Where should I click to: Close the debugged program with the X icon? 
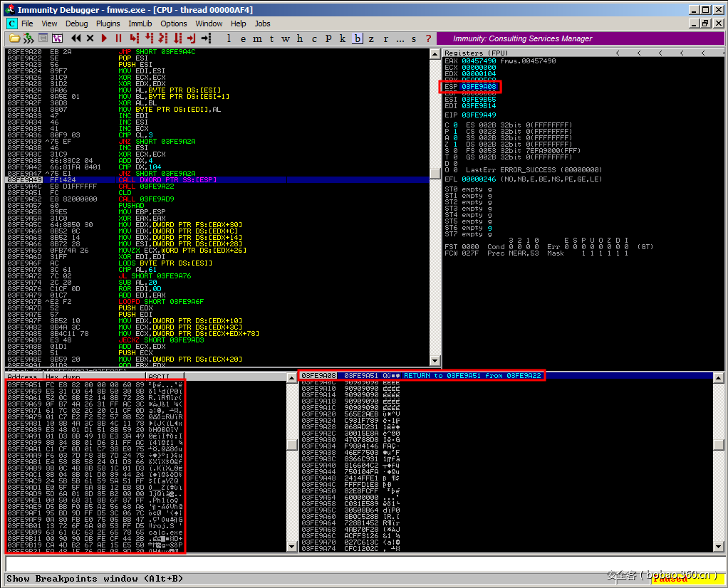90,38
